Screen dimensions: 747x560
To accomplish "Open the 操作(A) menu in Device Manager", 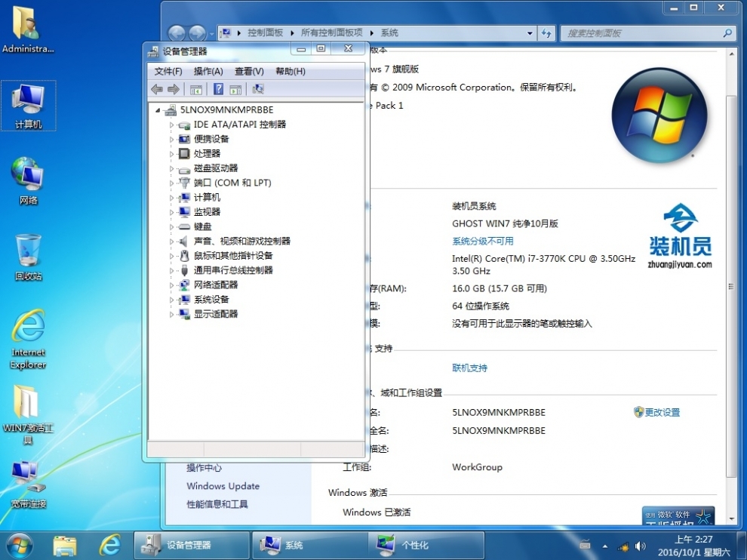I will pos(210,70).
